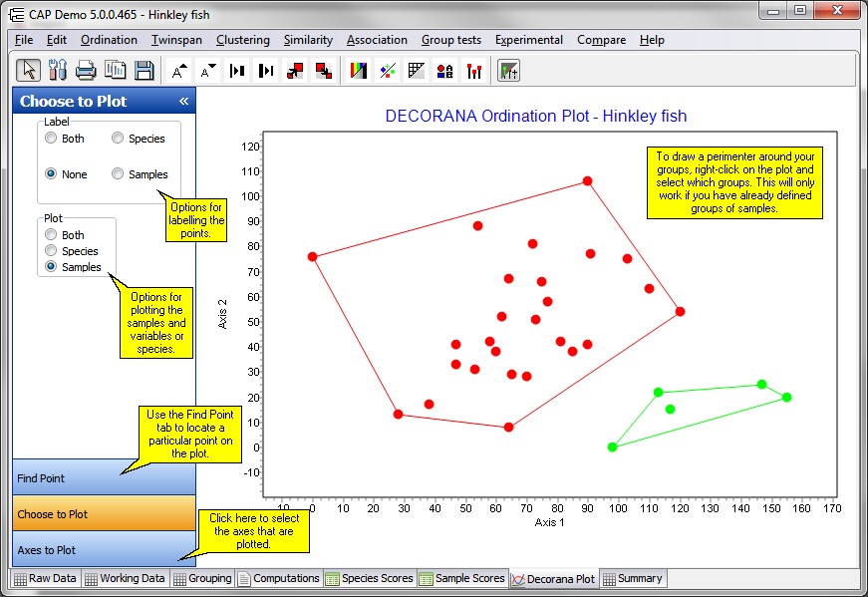Switch to the Sample Scores tab

tap(462, 578)
